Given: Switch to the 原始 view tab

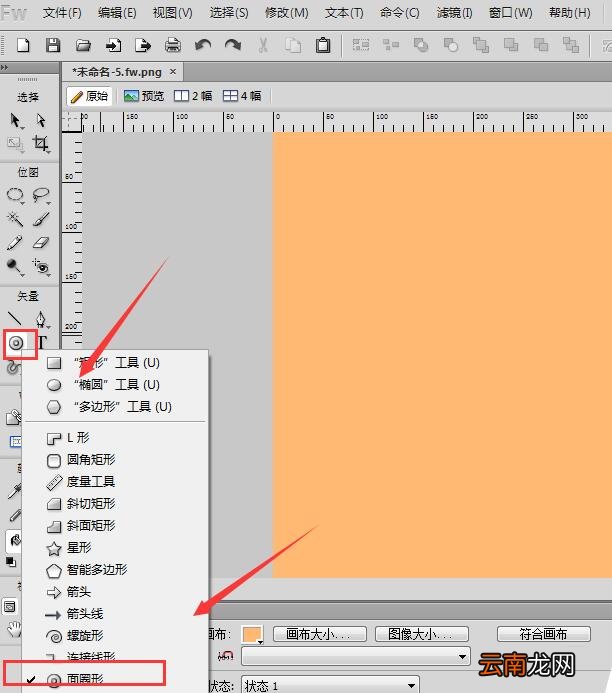Looking at the screenshot, I should (x=89, y=96).
